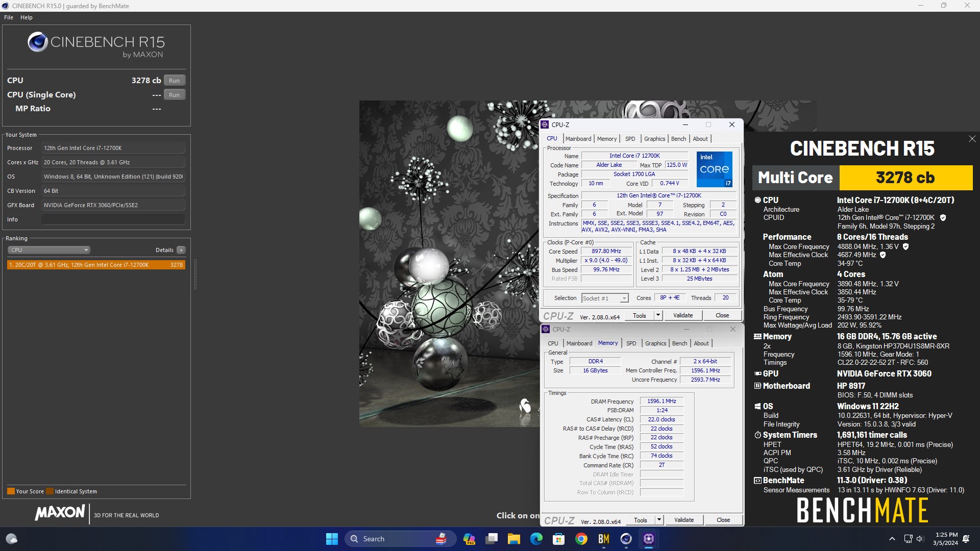The image size is (980, 551).
Task: Click Validate in lower CPU-Z window
Action: (684, 520)
